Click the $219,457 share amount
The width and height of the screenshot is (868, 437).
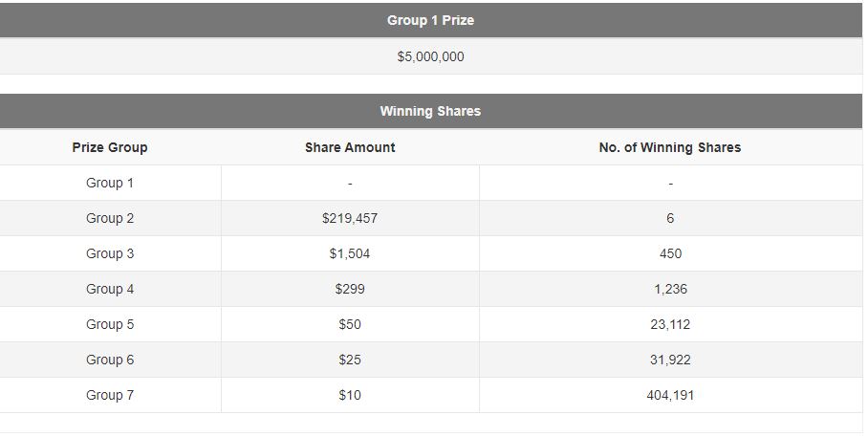coord(350,218)
